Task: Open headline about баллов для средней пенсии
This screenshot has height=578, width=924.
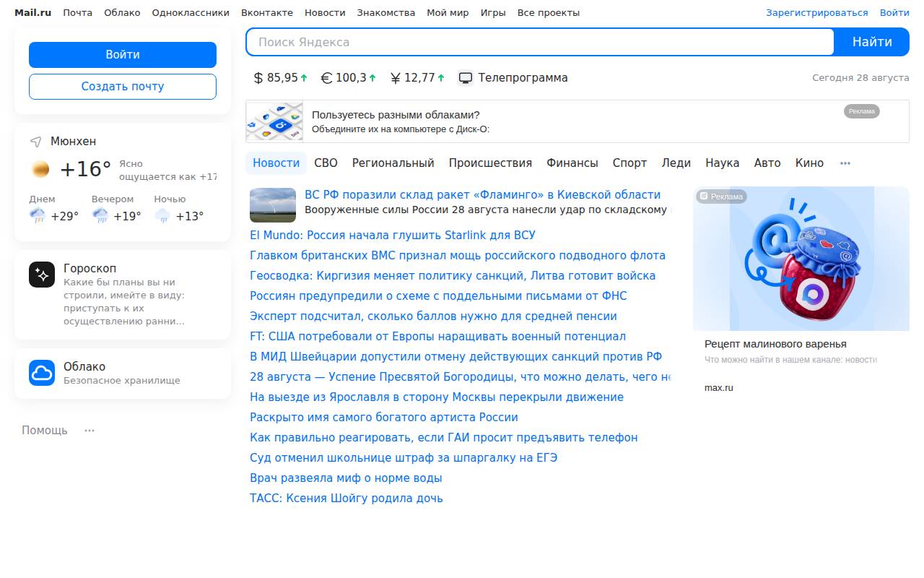Action: click(x=433, y=316)
